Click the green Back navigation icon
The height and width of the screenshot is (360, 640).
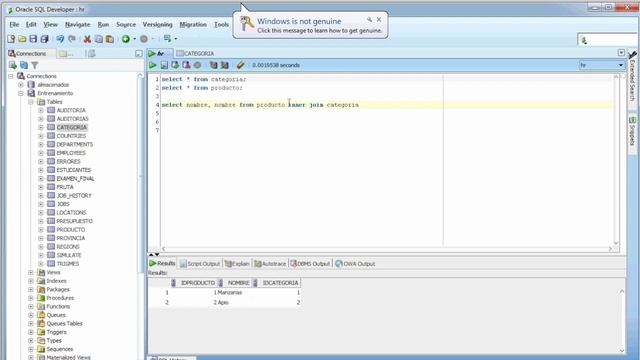pos(126,39)
